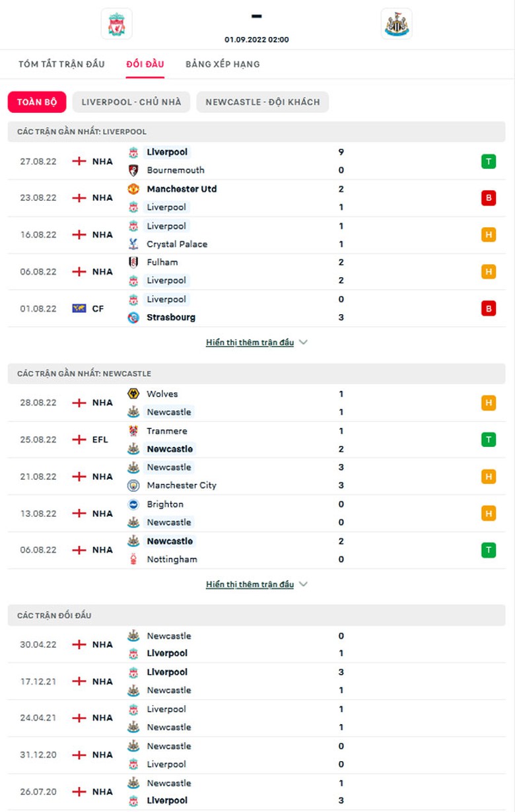Click the red 'B' badge for Manchester Utd match

pos(489,198)
